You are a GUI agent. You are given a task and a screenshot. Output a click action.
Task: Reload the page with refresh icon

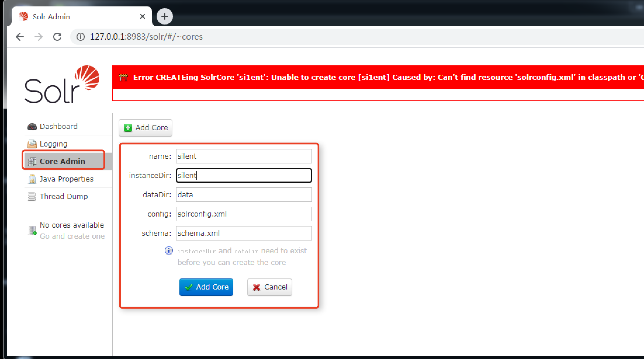coord(57,37)
